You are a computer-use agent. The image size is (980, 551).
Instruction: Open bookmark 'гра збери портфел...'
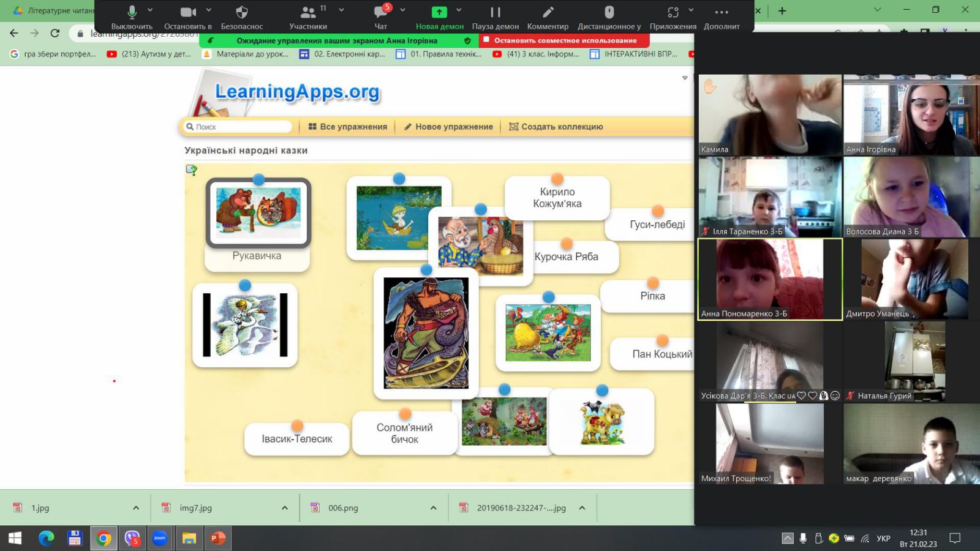[53, 54]
